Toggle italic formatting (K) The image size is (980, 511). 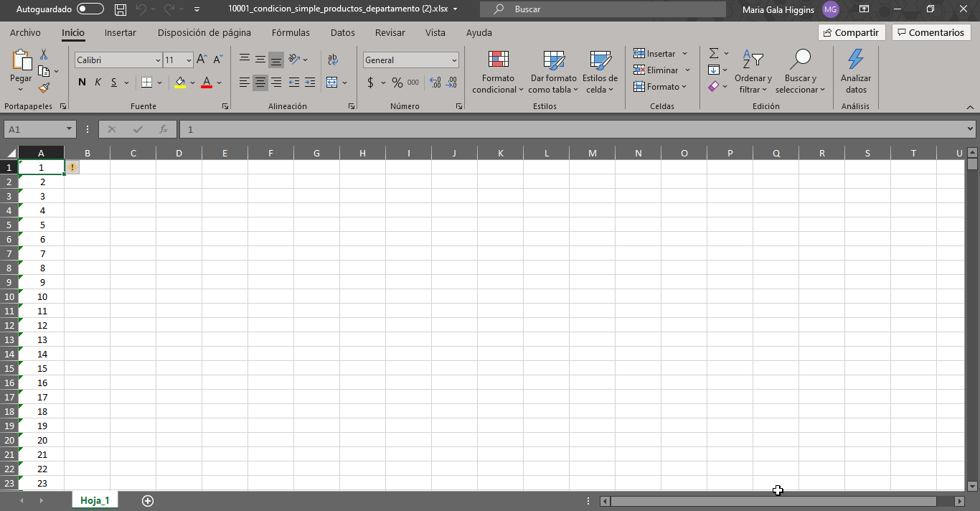click(x=98, y=83)
